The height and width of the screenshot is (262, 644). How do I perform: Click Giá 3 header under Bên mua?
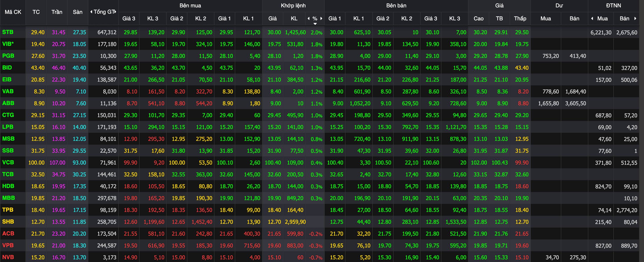[129, 19]
